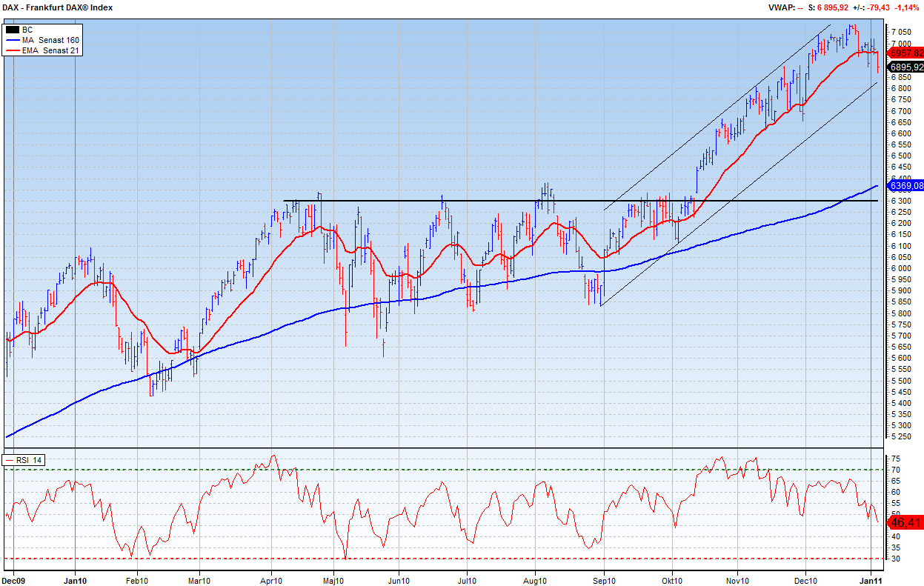The height and width of the screenshot is (586, 924).
Task: Click the 7 050 label on price axis
Action: click(x=901, y=32)
